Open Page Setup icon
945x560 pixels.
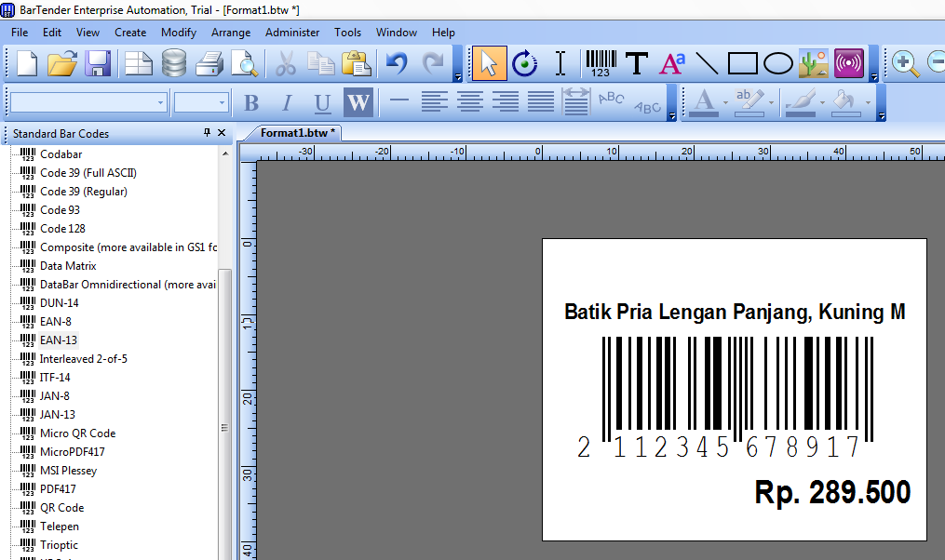click(138, 63)
